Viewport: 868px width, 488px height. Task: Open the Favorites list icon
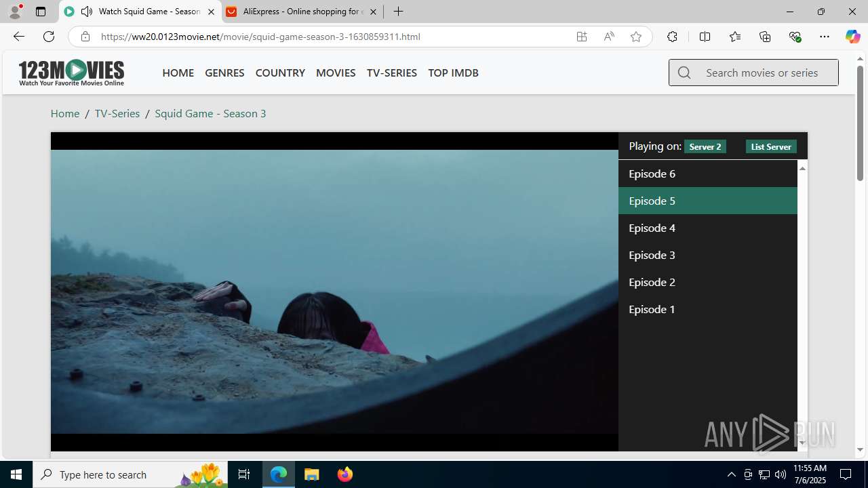click(x=735, y=37)
